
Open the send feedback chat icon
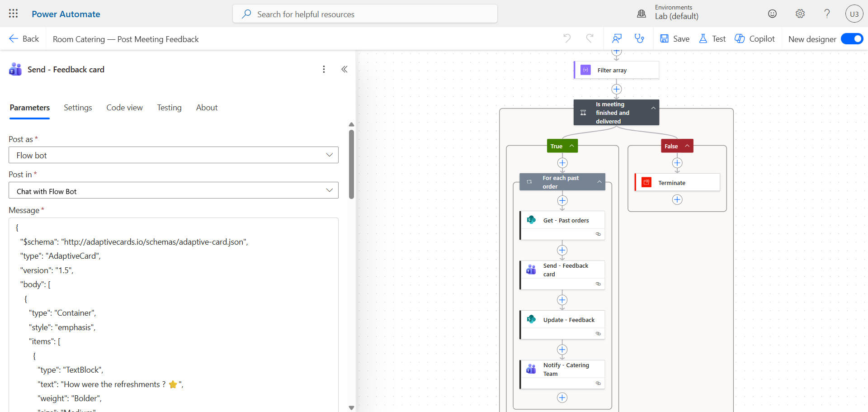[x=617, y=38]
